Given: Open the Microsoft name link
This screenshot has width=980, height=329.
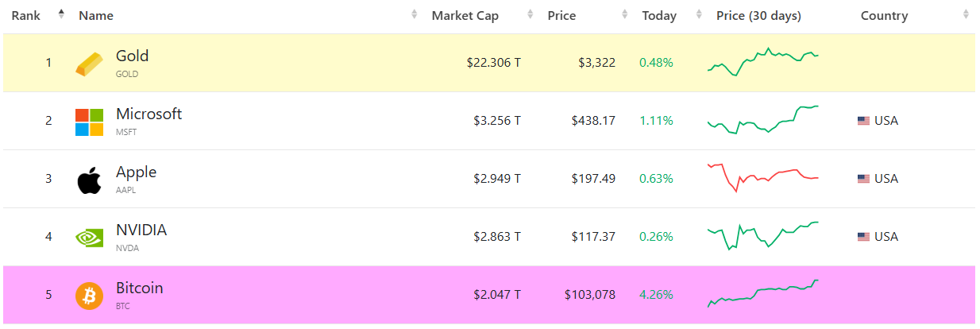Looking at the screenshot, I should [x=149, y=114].
